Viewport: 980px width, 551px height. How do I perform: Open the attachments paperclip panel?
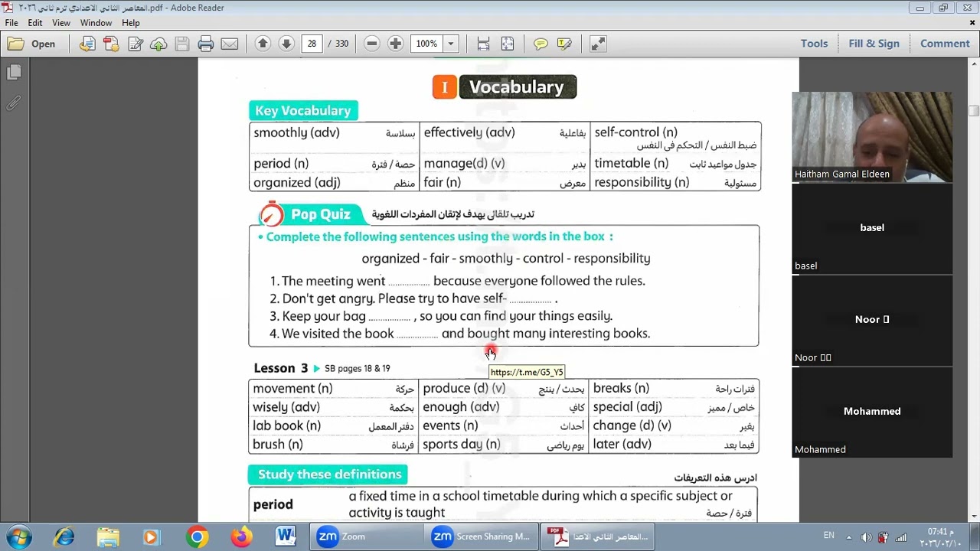14,103
